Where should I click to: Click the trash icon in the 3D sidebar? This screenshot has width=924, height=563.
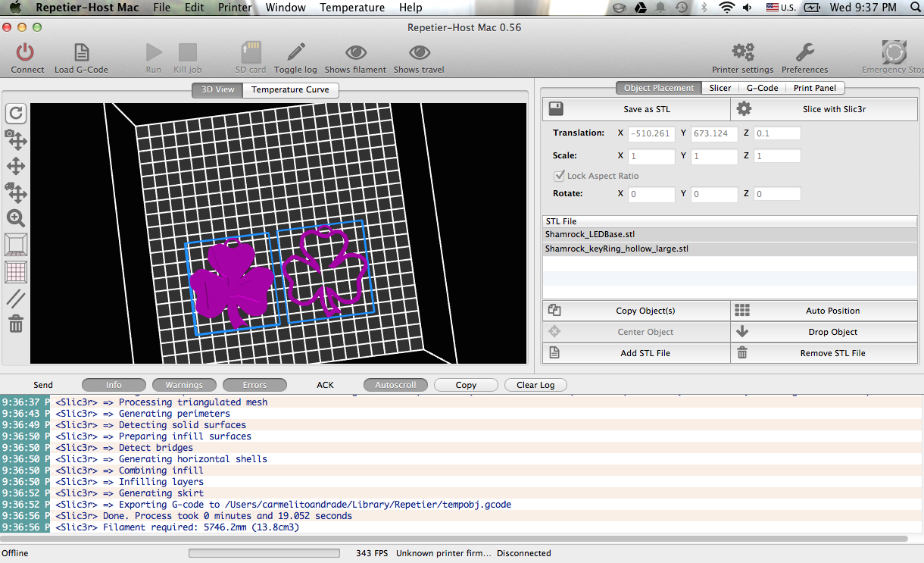16,324
